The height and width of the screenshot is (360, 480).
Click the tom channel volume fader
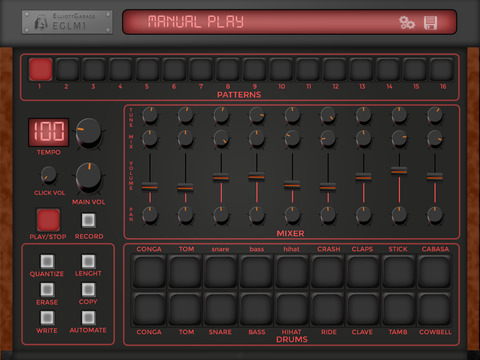point(185,188)
